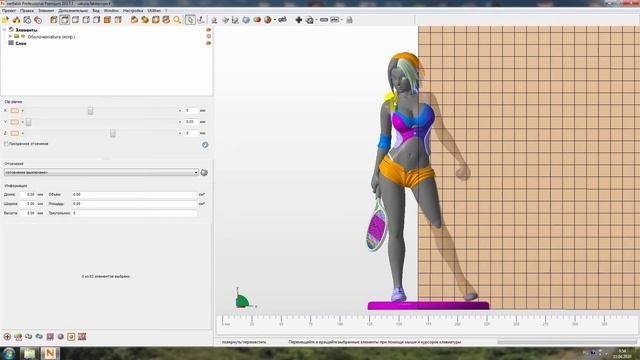Select the fifth view cube icon
Viewport: 640px width, 360px height.
pos(97,20)
